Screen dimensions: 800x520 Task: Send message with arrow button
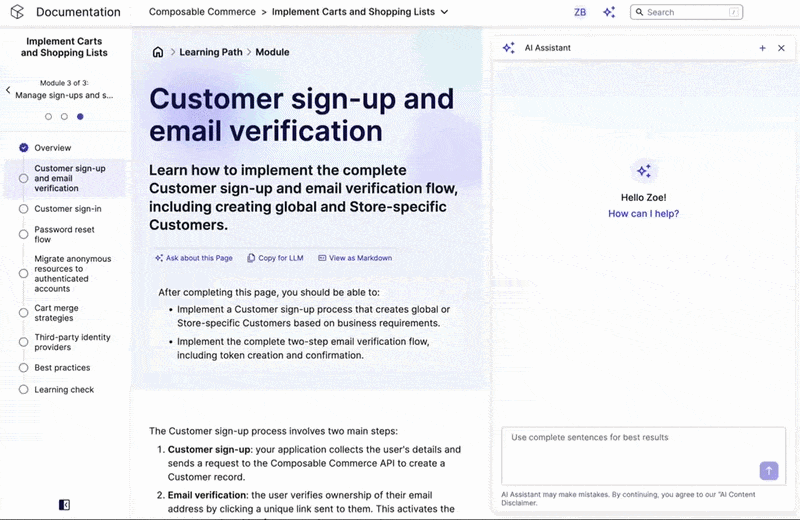pos(769,471)
